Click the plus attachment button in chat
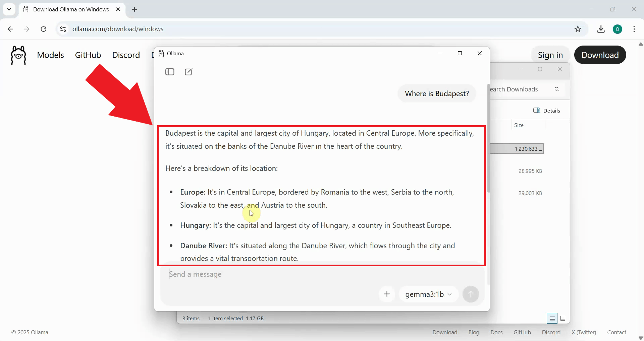This screenshot has height=341, width=644. [387, 294]
